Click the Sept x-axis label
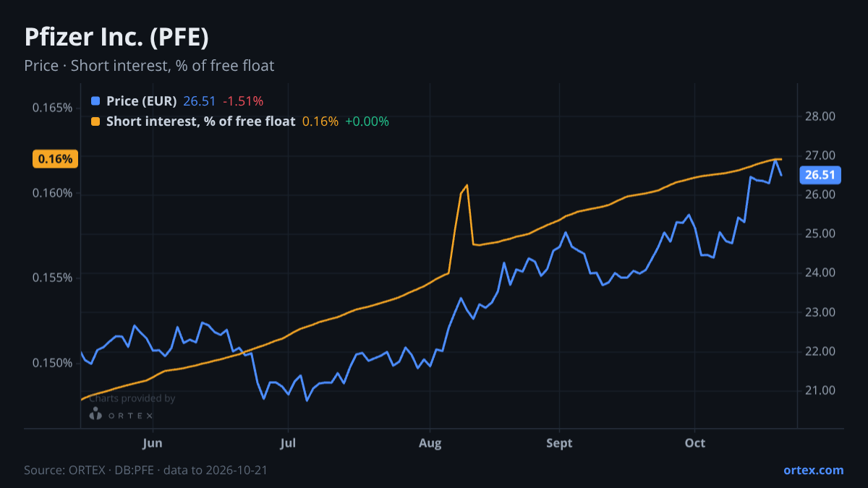The width and height of the screenshot is (868, 488). 559,442
